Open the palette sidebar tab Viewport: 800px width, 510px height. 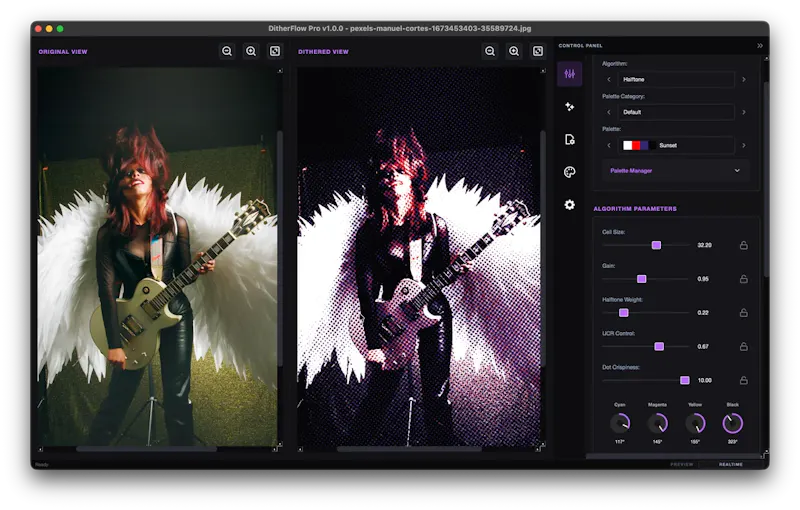(569, 172)
